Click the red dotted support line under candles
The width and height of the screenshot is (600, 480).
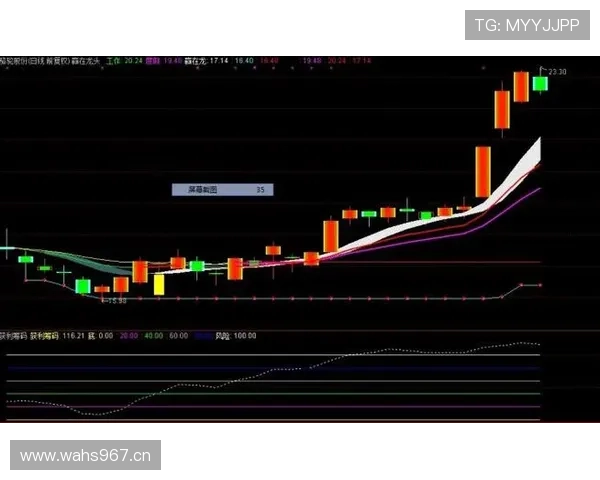click(x=300, y=298)
